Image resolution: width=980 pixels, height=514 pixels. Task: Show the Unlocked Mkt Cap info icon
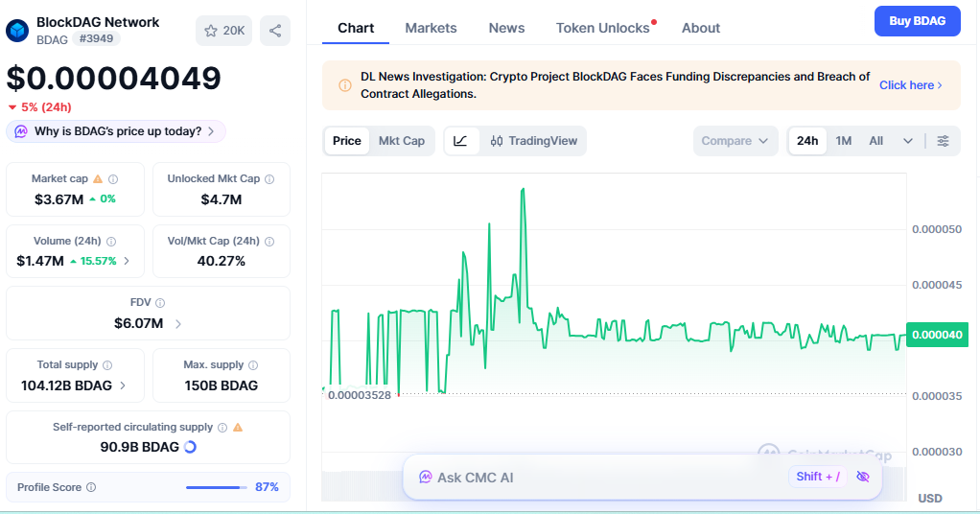[269, 178]
